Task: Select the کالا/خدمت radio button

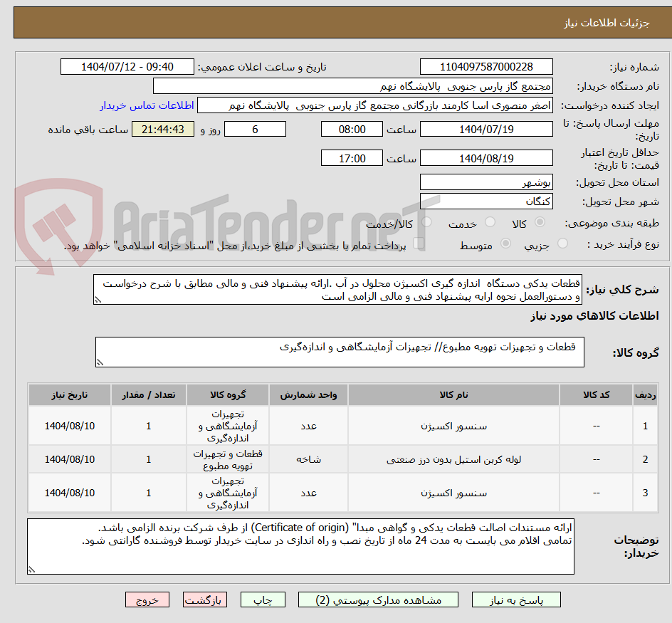Action: [428, 222]
